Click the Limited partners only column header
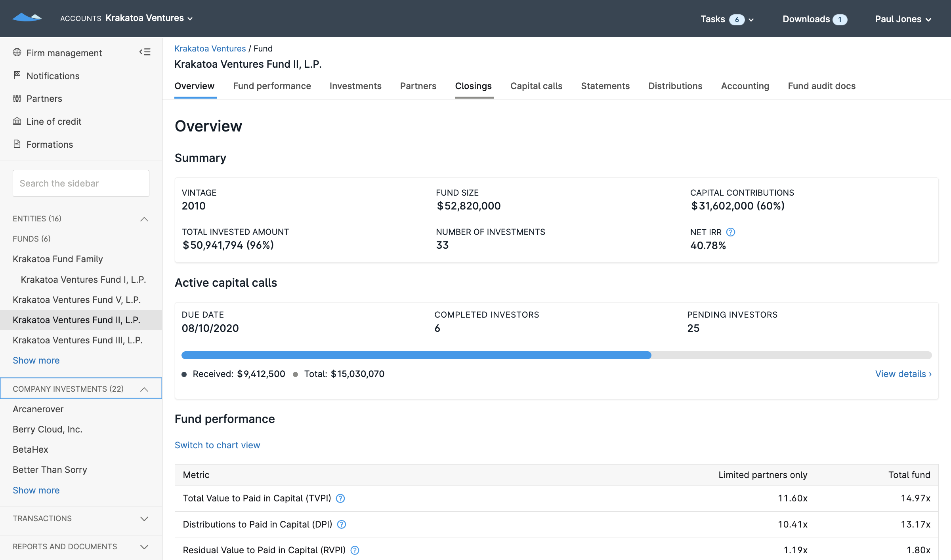 763,475
